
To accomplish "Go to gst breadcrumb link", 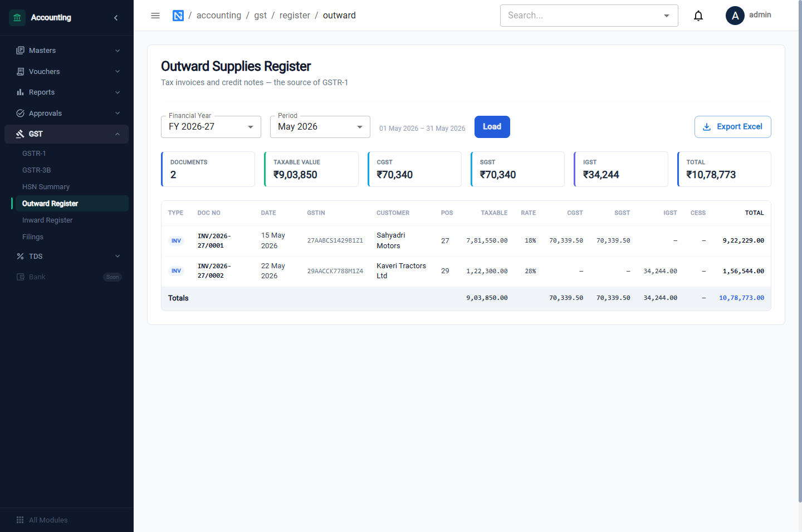I will coord(261,16).
